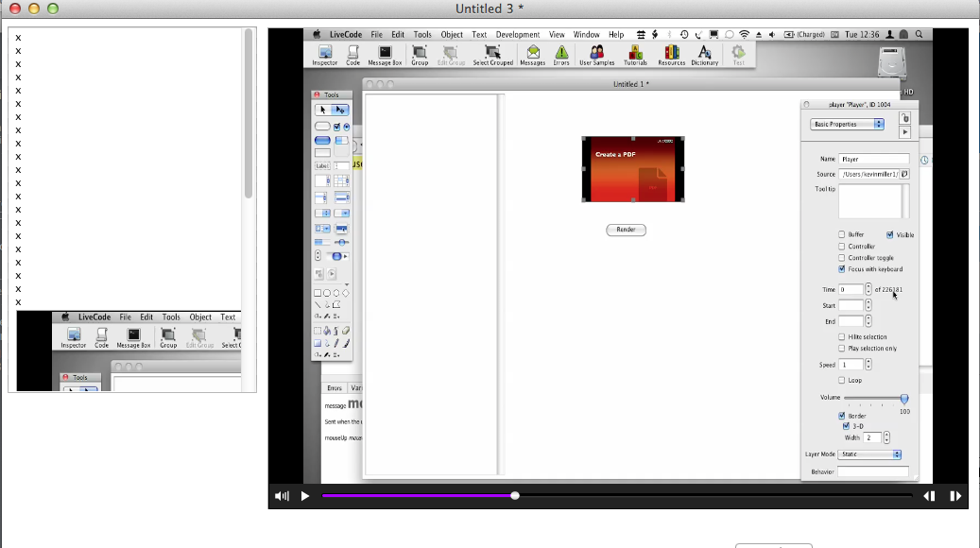Open the Tutorials toolbar icon
This screenshot has height=548, width=980.
point(635,54)
